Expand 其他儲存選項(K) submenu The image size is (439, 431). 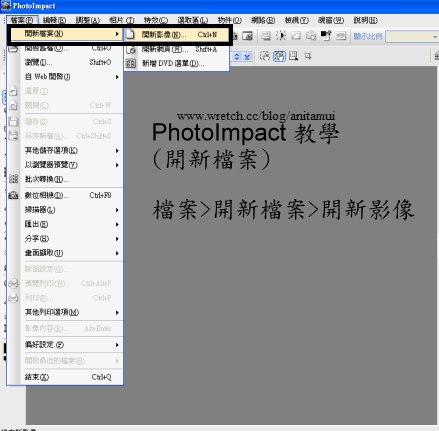pyautogui.click(x=65, y=150)
